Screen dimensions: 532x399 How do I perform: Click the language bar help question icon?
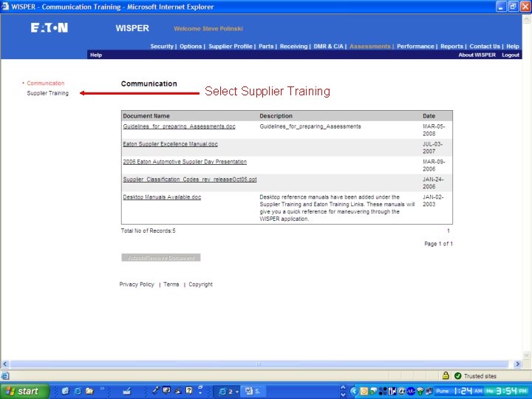coord(189,390)
